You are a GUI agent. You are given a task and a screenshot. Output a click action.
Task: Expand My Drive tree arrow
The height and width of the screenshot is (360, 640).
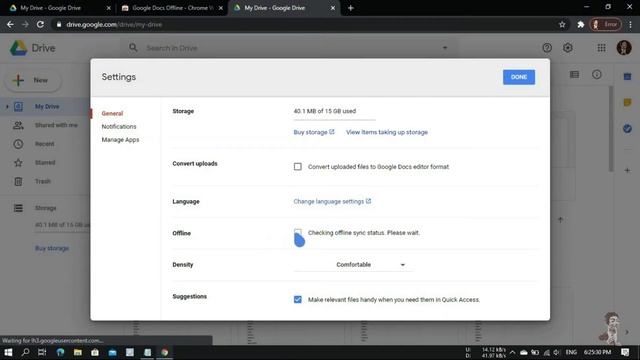coord(7,107)
